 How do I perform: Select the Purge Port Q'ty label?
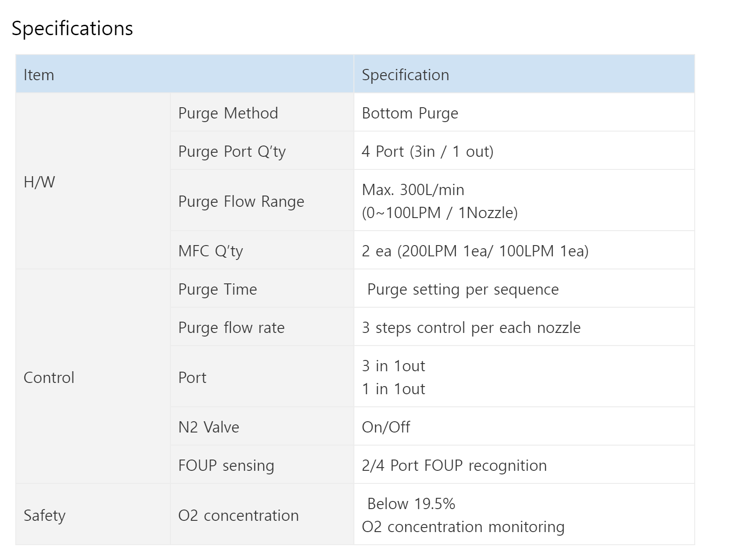pos(232,151)
